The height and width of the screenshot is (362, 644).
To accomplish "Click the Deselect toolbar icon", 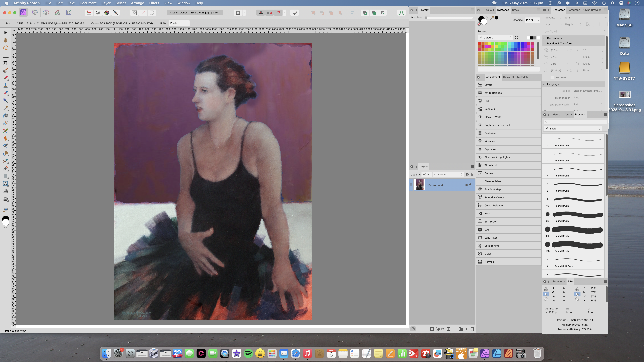I will (143, 12).
